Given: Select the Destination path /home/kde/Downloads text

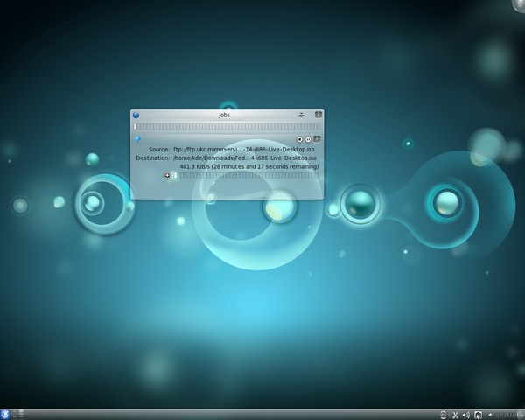Looking at the screenshot, I should click(245, 157).
